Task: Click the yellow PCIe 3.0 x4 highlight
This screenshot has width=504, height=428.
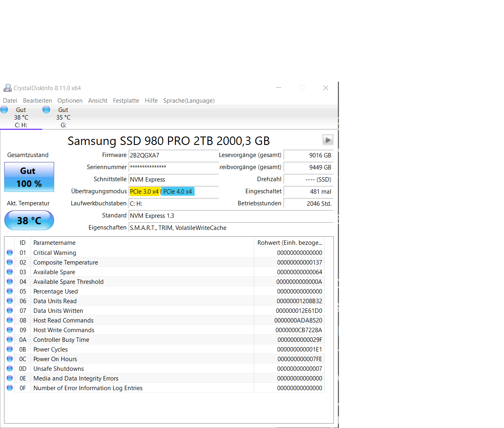Action: click(144, 192)
